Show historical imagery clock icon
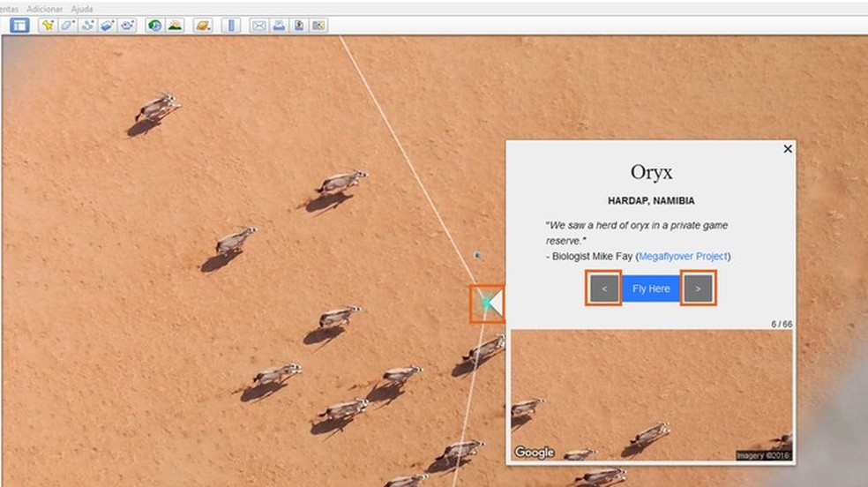The image size is (868, 487). tap(155, 26)
